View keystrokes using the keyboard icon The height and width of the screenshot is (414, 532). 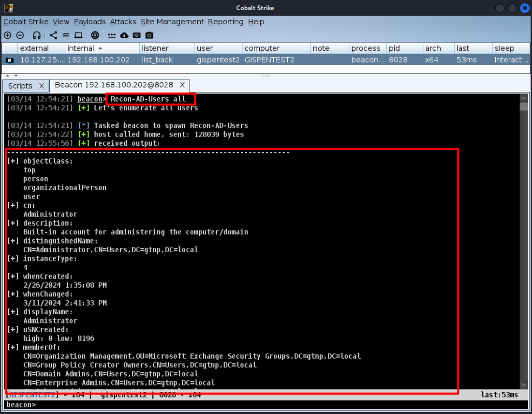(x=137, y=35)
